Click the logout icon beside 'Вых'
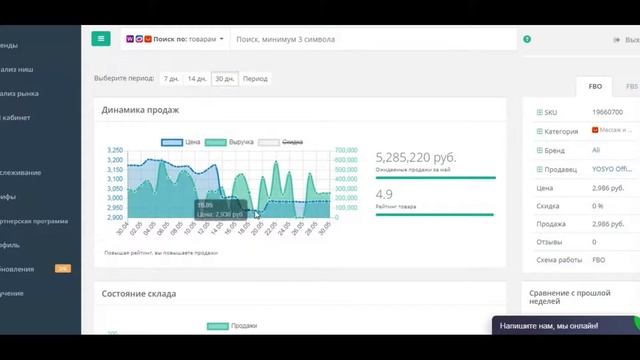The height and width of the screenshot is (360, 640). (x=616, y=40)
